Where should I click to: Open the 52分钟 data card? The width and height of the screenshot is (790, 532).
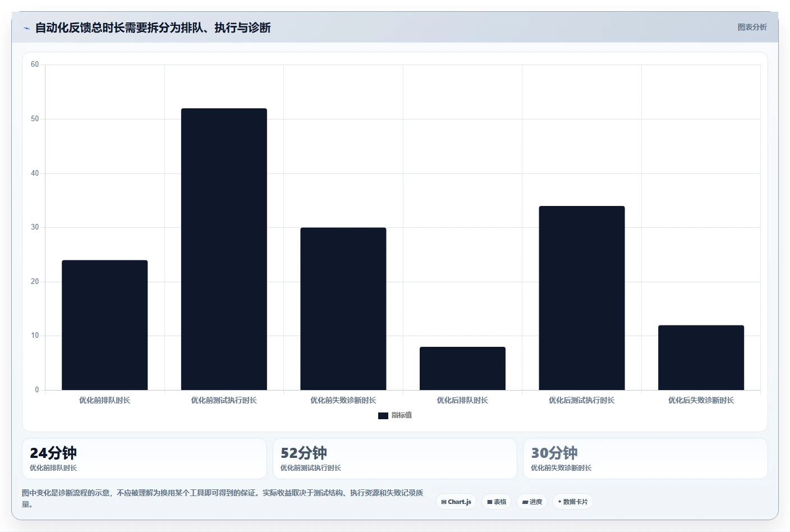point(395,458)
